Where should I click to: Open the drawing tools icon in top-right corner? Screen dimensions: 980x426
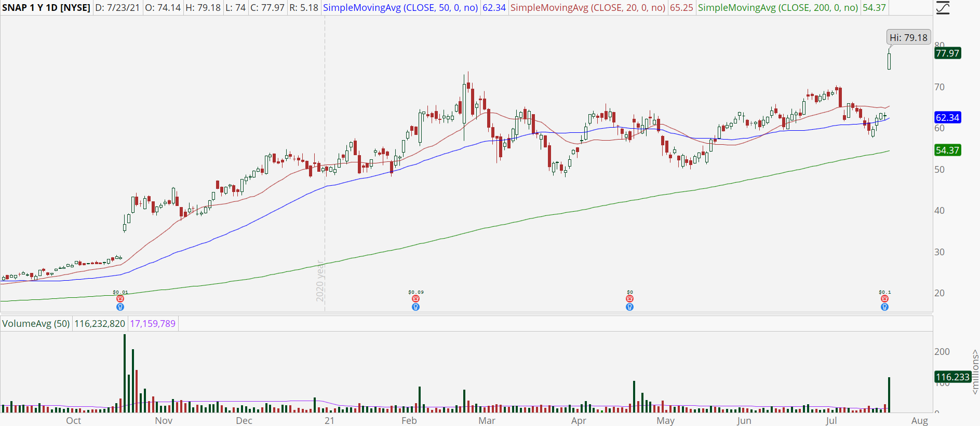(943, 8)
